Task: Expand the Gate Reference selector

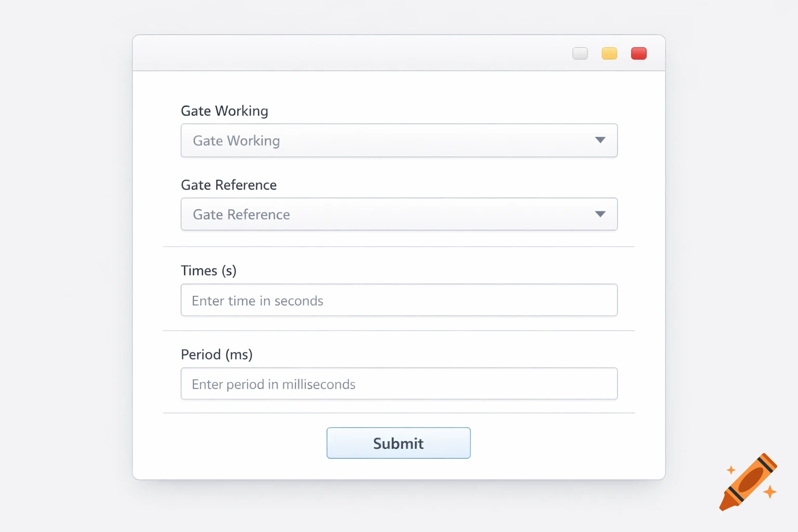Action: click(399, 214)
